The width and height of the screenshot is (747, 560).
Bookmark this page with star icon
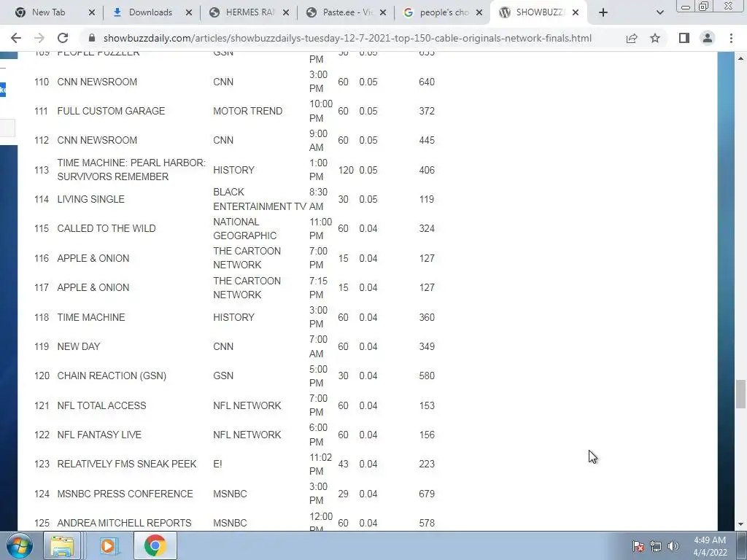pyautogui.click(x=655, y=38)
